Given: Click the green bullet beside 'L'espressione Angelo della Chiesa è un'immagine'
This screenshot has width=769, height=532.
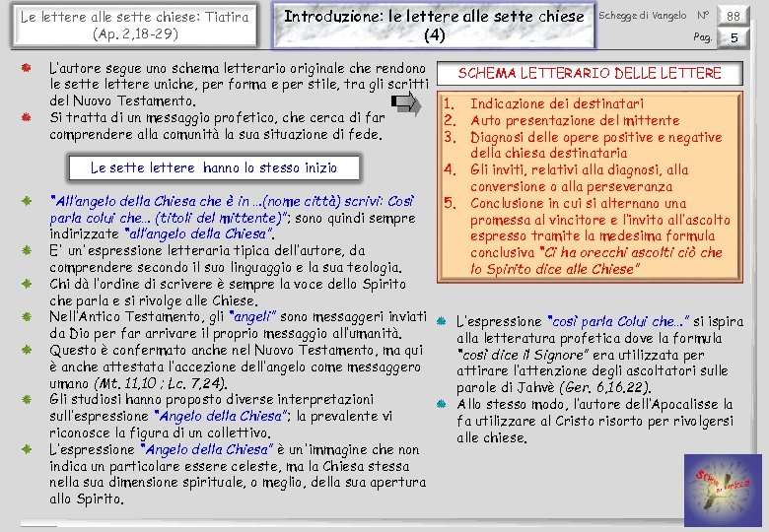Looking at the screenshot, I should point(27,449).
